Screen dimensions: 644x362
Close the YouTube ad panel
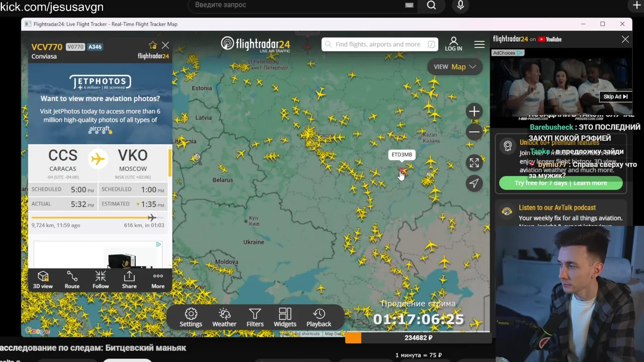[625, 39]
